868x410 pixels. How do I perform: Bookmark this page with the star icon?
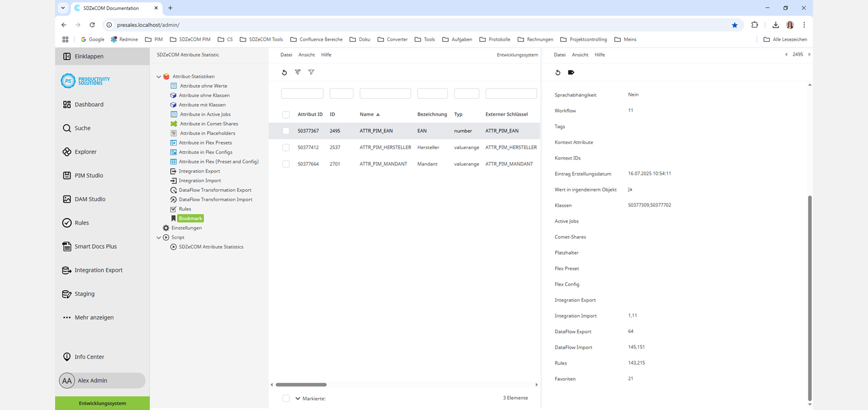(x=734, y=25)
